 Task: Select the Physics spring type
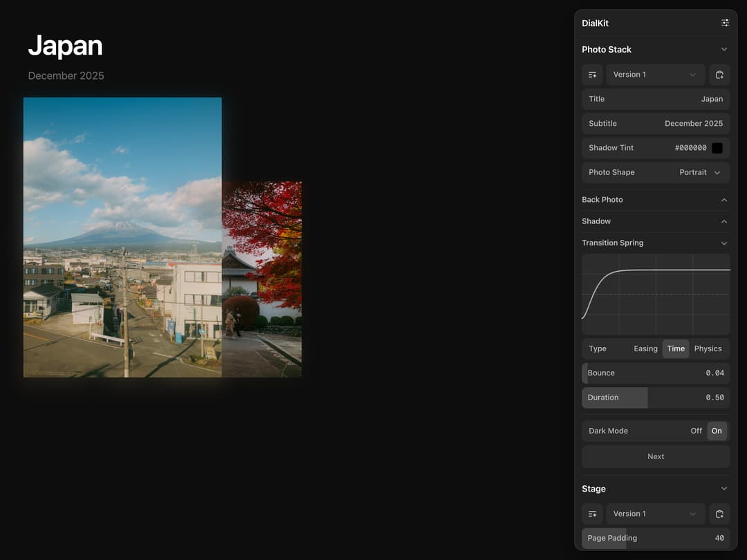pyautogui.click(x=708, y=348)
